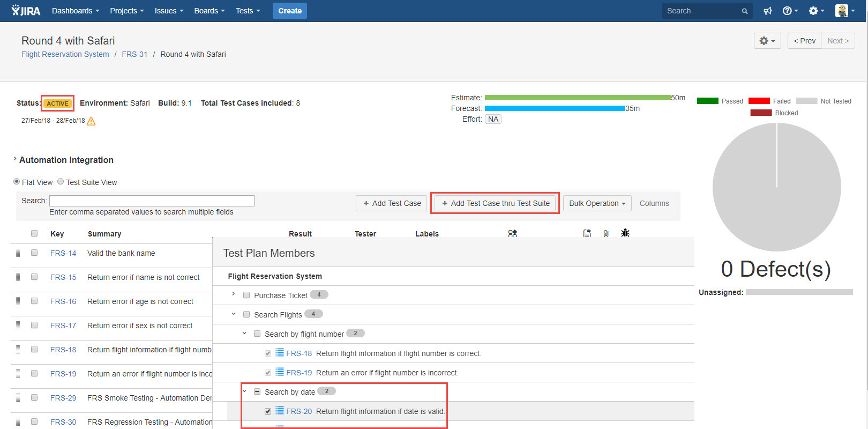Screen dimensions: 868x429
Task: Click the attachments paperclip column icon
Action: coord(606,233)
